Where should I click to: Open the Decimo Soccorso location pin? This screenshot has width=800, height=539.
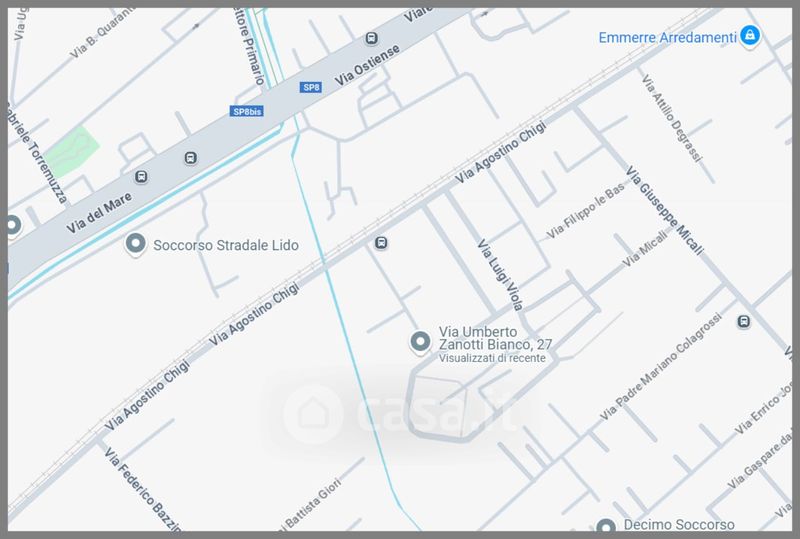click(606, 526)
